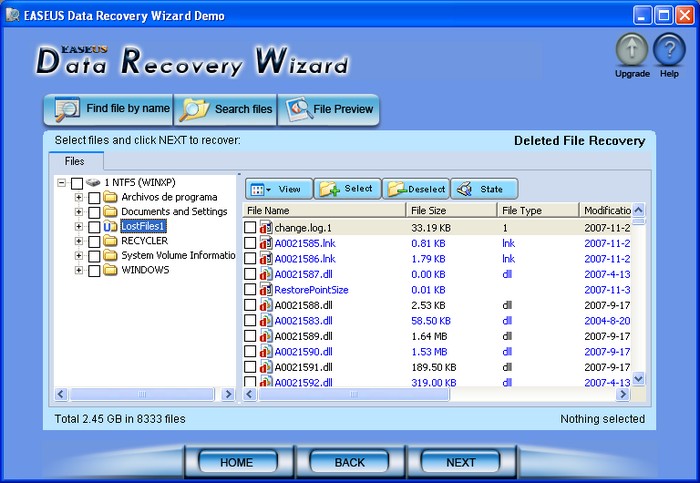Click the 189.50 KB size cell
The width and height of the screenshot is (700, 483).
coord(433,367)
